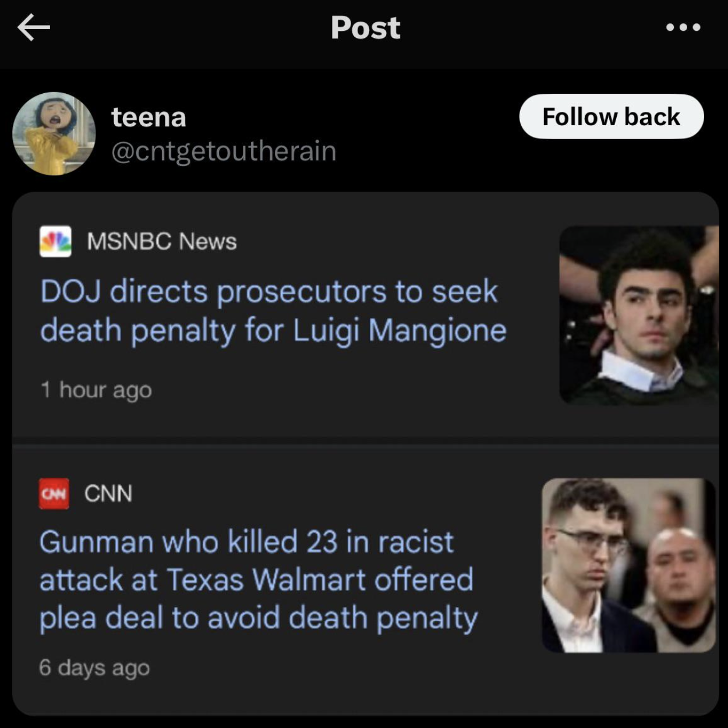The width and height of the screenshot is (728, 728).
Task: Open the MSNBC article photo thumbnail
Action: pyautogui.click(x=638, y=315)
